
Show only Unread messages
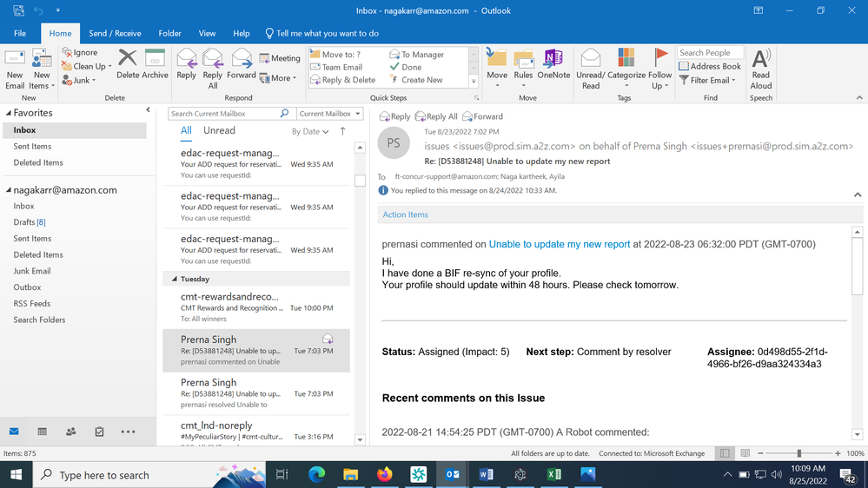[219, 130]
